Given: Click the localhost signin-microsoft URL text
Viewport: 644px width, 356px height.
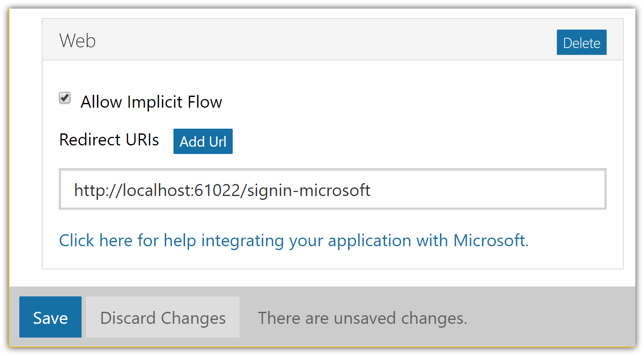Looking at the screenshot, I should click(x=222, y=190).
